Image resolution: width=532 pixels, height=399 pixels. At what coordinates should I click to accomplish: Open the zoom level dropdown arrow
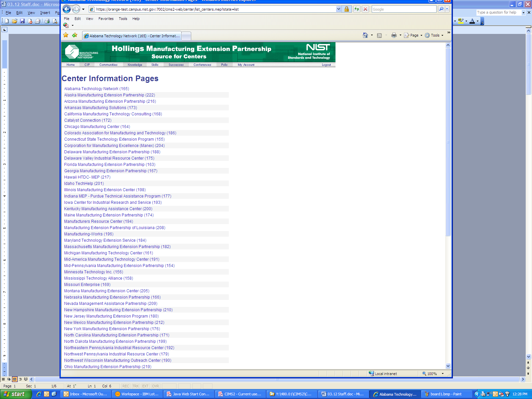(x=443, y=374)
